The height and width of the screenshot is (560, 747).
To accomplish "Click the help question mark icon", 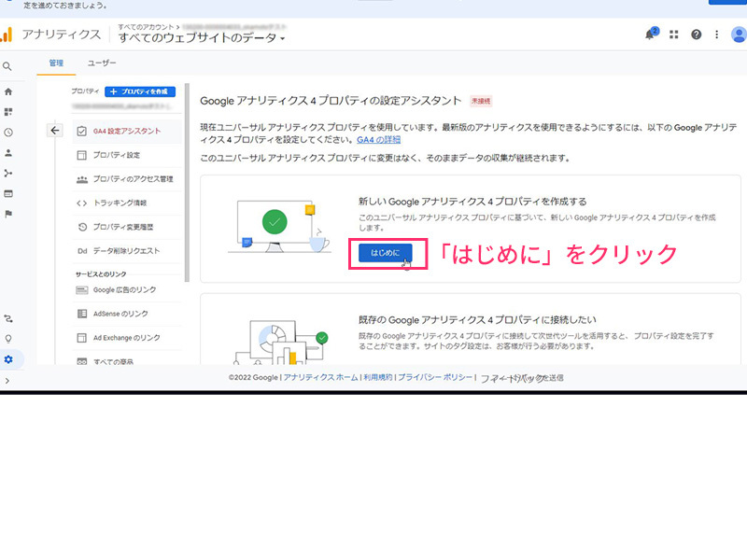I will (x=696, y=35).
